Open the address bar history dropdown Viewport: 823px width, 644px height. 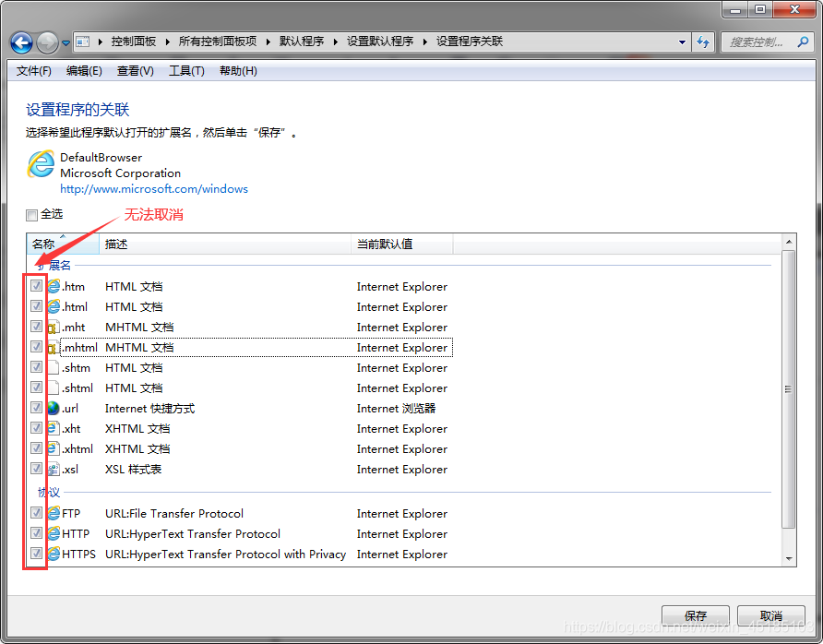[x=682, y=42]
